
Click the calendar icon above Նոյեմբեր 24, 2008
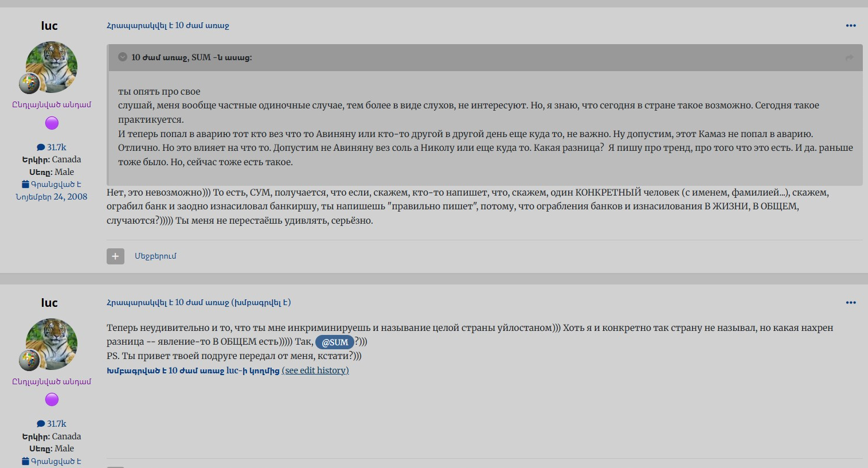click(x=25, y=184)
